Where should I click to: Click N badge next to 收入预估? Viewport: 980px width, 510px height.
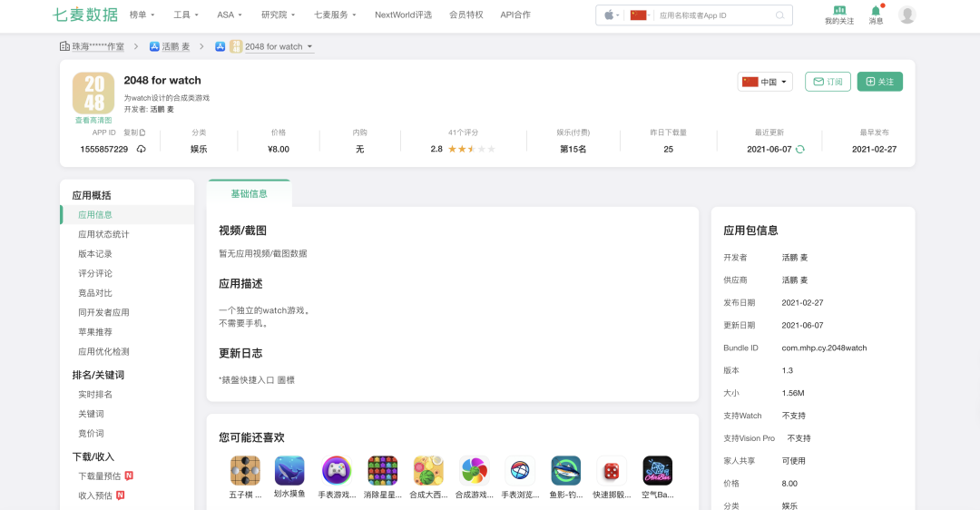point(120,495)
